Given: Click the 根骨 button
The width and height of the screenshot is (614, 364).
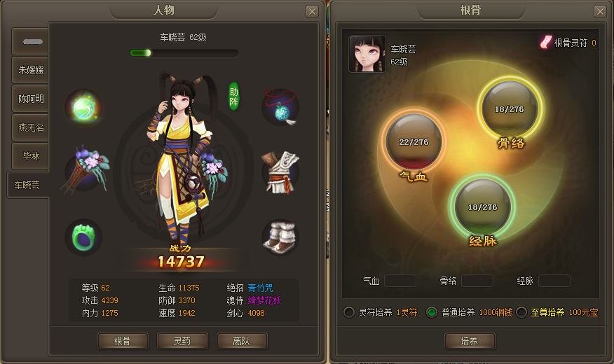Looking at the screenshot, I should tap(123, 341).
